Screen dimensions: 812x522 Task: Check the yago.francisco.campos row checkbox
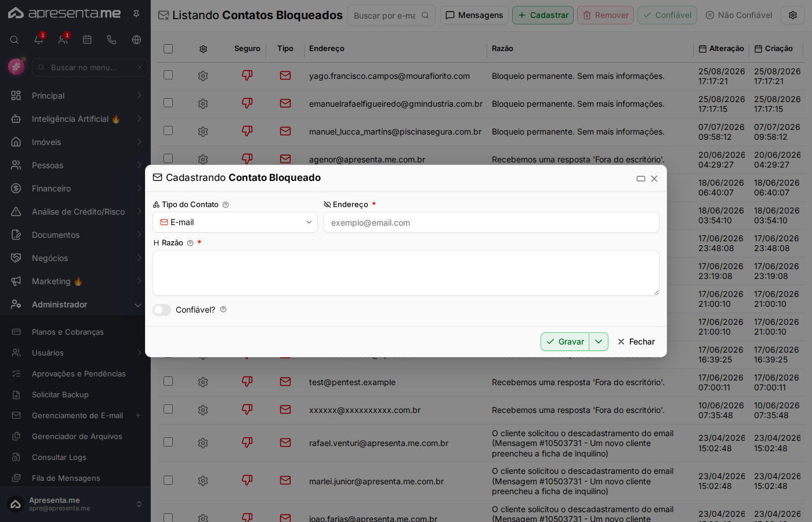[x=168, y=75]
